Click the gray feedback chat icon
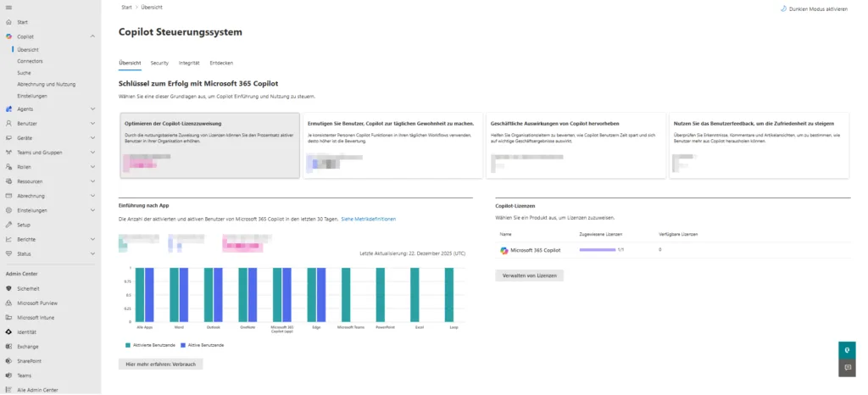Screen dimensions: 868x395 846,368
